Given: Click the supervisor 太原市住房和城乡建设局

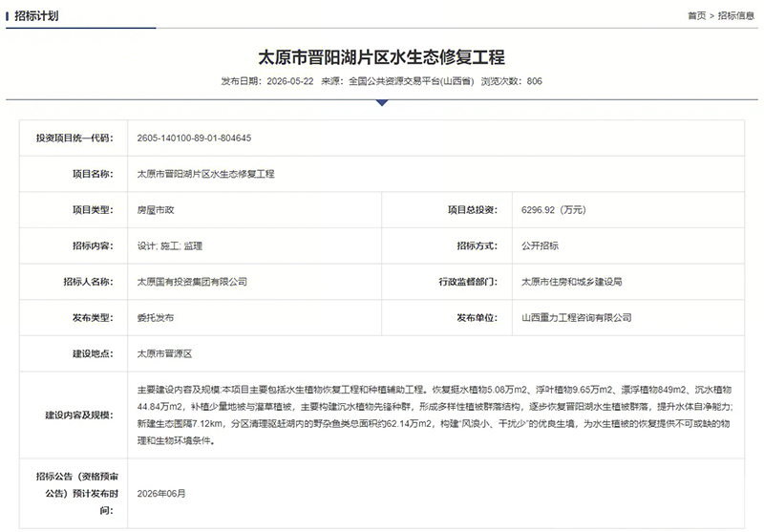Looking at the screenshot, I should pos(571,282).
